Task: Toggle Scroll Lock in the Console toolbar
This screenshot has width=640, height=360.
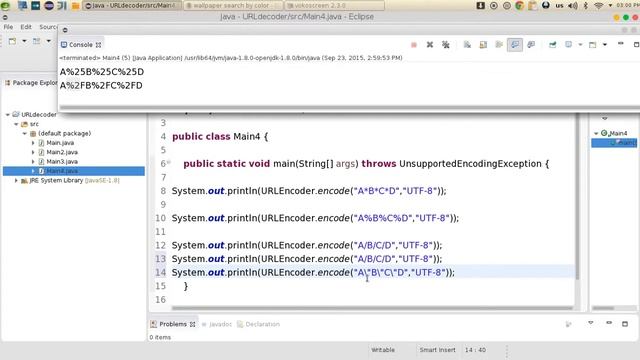Action: [483, 45]
